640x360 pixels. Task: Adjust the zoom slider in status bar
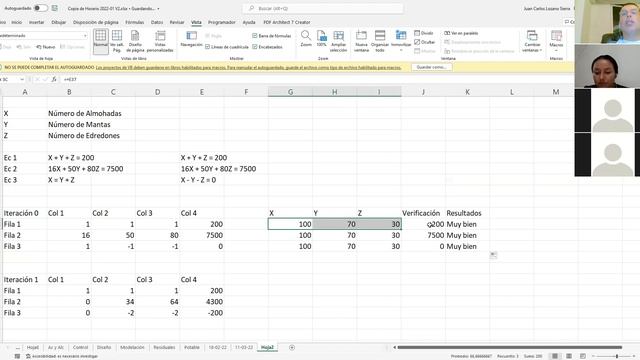[x=617, y=356]
